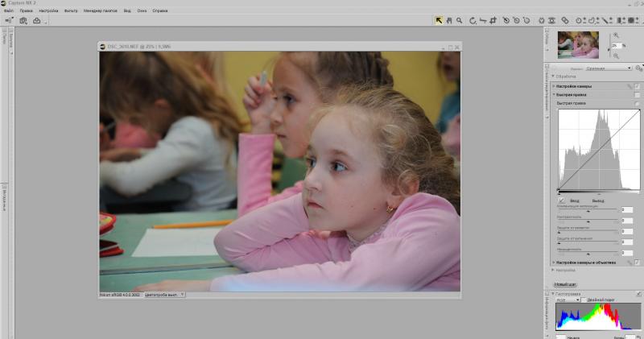This screenshot has width=644, height=339.
Task: Collapse the Гистограмма panel
Action: 553,294
